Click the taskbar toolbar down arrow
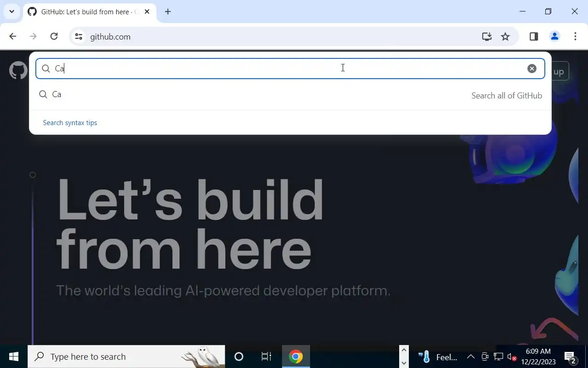The image size is (588, 368). 404,363
